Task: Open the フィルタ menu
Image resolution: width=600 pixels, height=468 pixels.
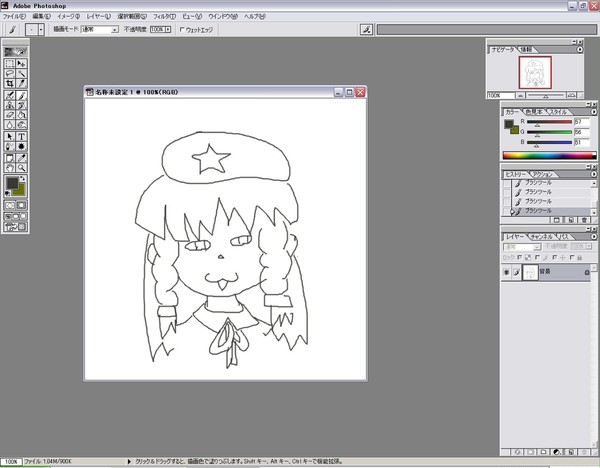Action: 164,16
